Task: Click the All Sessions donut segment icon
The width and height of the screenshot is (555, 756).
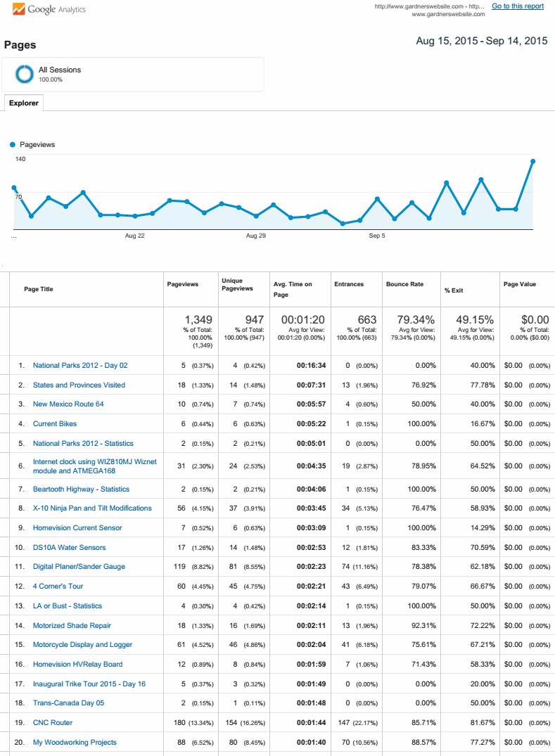Action: click(x=24, y=75)
